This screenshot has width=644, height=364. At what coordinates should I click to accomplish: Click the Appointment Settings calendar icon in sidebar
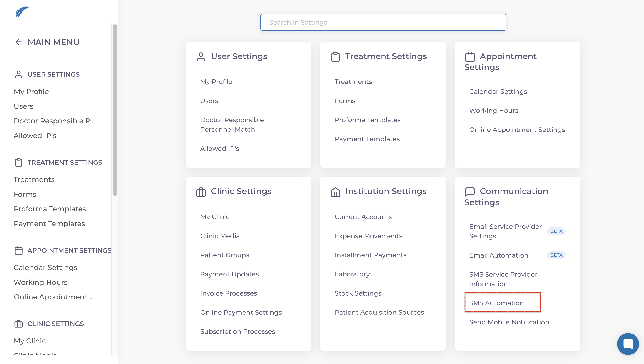click(x=18, y=250)
